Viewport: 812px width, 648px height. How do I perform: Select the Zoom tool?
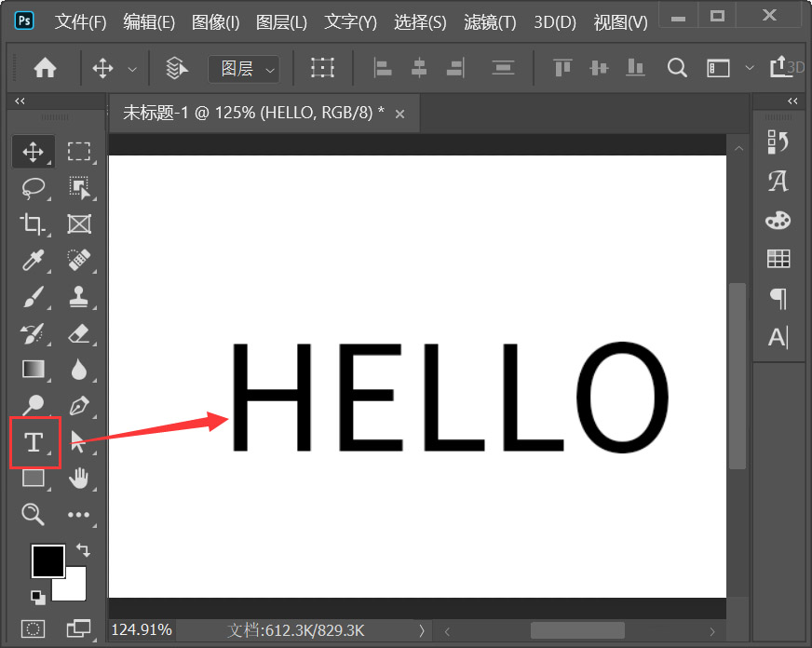tap(34, 514)
